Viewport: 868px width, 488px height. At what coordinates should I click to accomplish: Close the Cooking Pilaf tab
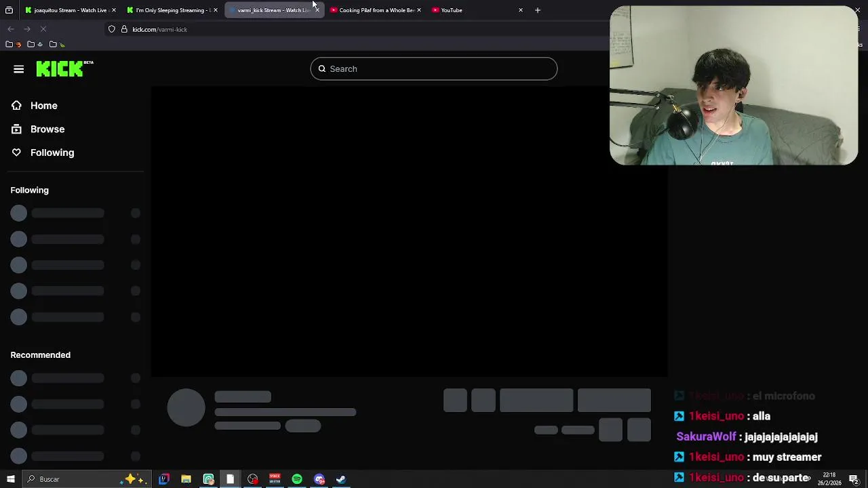(419, 10)
